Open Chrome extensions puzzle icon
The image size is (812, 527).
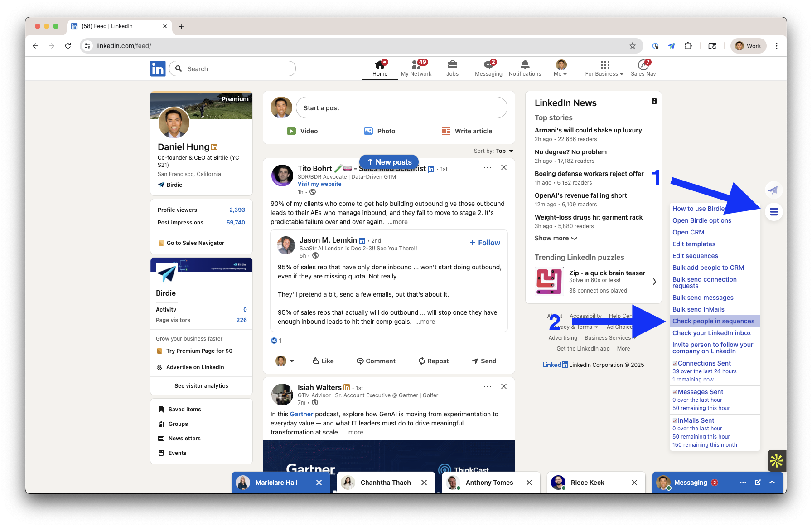[688, 46]
